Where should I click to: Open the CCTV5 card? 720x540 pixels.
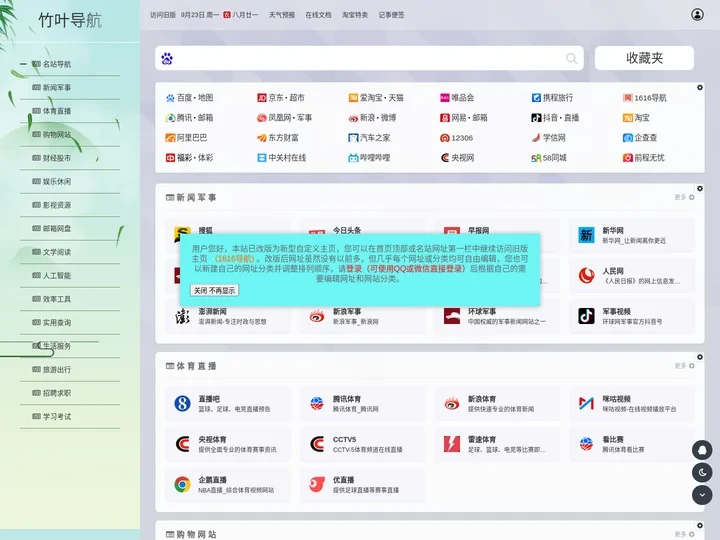point(363,444)
